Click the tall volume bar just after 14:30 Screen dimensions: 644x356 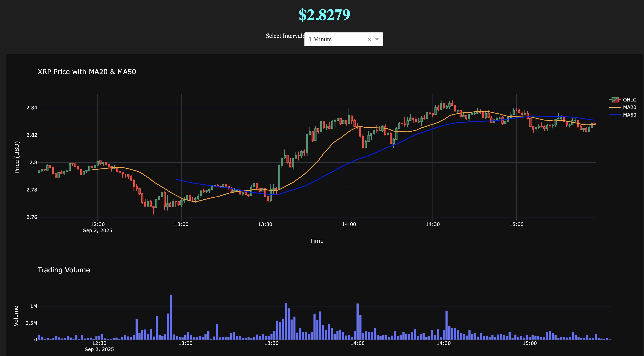click(447, 325)
